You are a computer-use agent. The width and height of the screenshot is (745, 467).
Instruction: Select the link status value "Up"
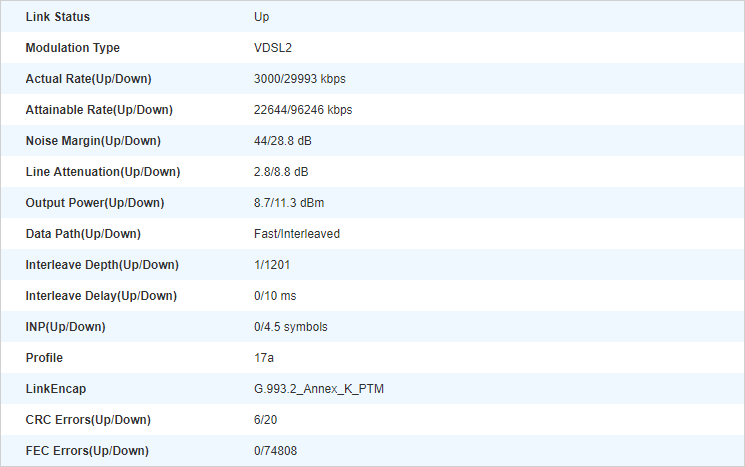(261, 17)
